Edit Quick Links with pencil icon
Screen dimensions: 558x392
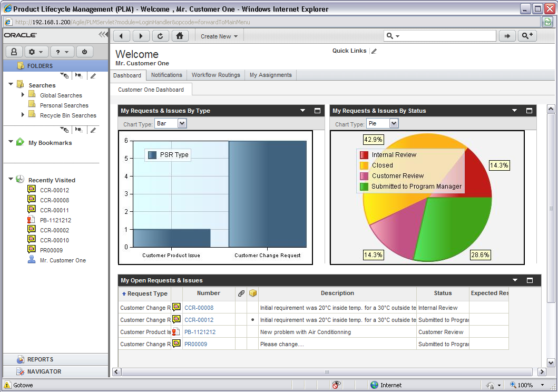pyautogui.click(x=374, y=51)
